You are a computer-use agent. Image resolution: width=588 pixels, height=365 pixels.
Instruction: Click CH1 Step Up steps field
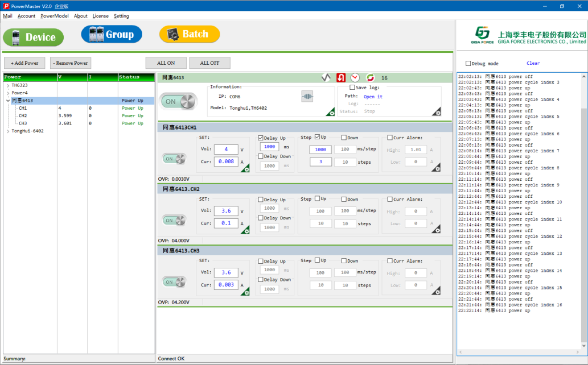click(x=320, y=162)
